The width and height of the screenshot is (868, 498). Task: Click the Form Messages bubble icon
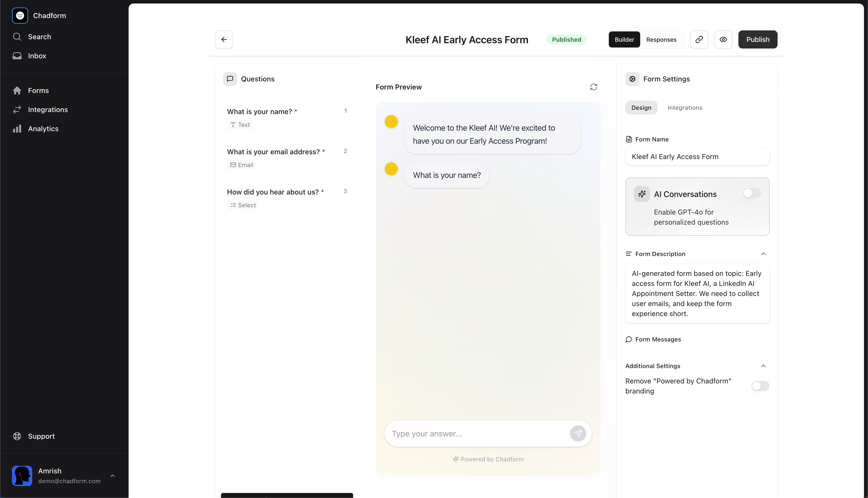[629, 339]
